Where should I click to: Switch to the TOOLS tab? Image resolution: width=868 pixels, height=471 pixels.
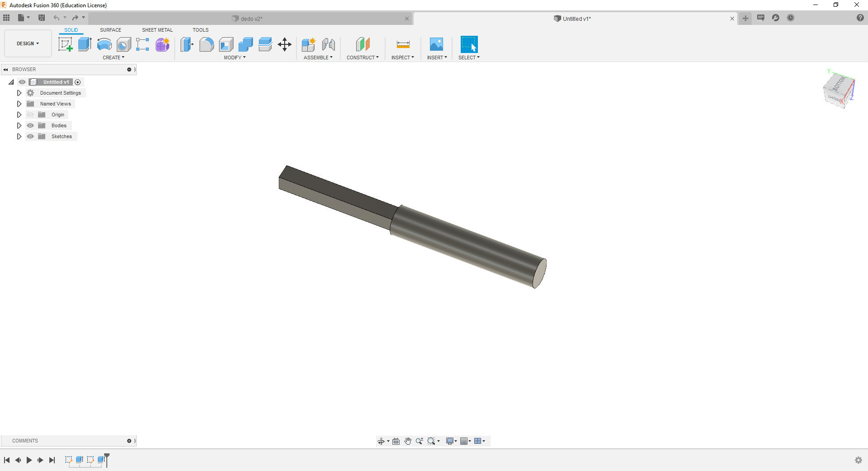pyautogui.click(x=200, y=30)
